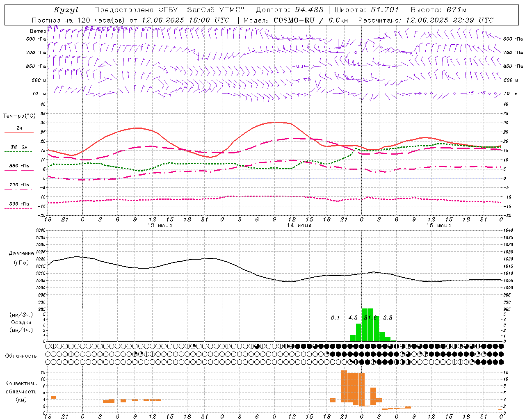Screen dimensions: 525x420
Task: Select forecast start time "12.06.2025 18:00 UTC"
Action: pyautogui.click(x=185, y=20)
